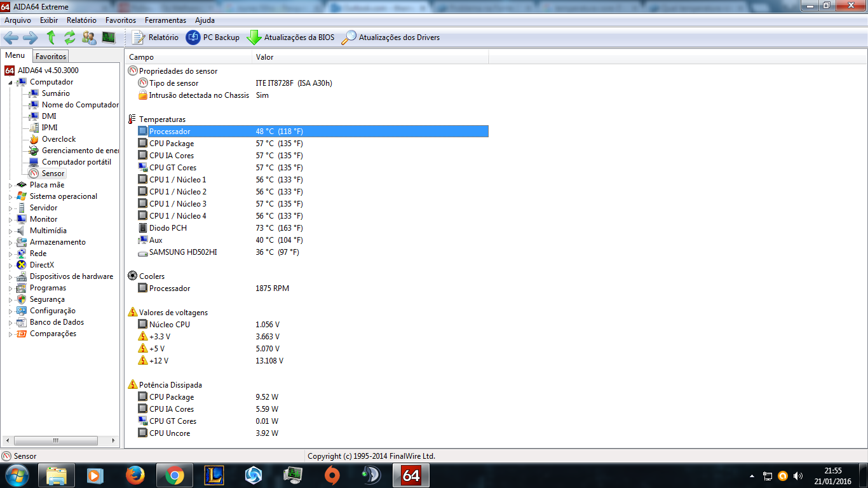Click the Campo column header
The image size is (868, 488).
189,57
